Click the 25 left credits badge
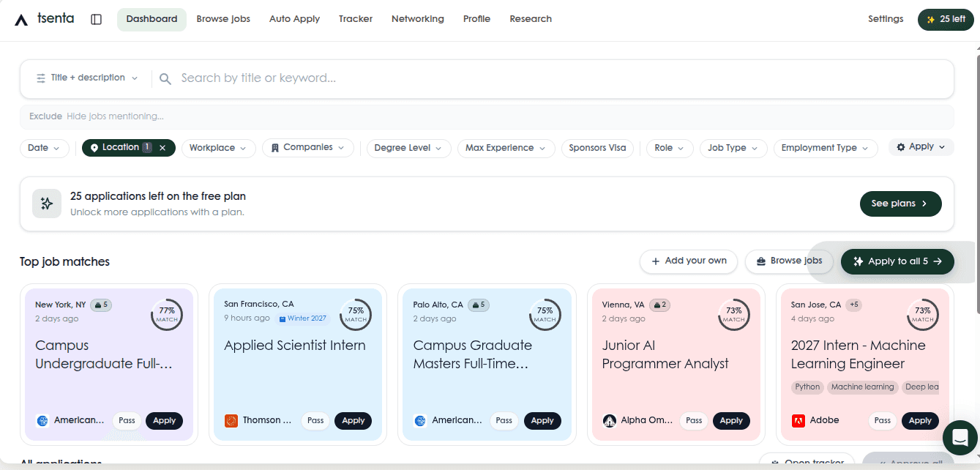This screenshot has width=980, height=470. (x=946, y=19)
